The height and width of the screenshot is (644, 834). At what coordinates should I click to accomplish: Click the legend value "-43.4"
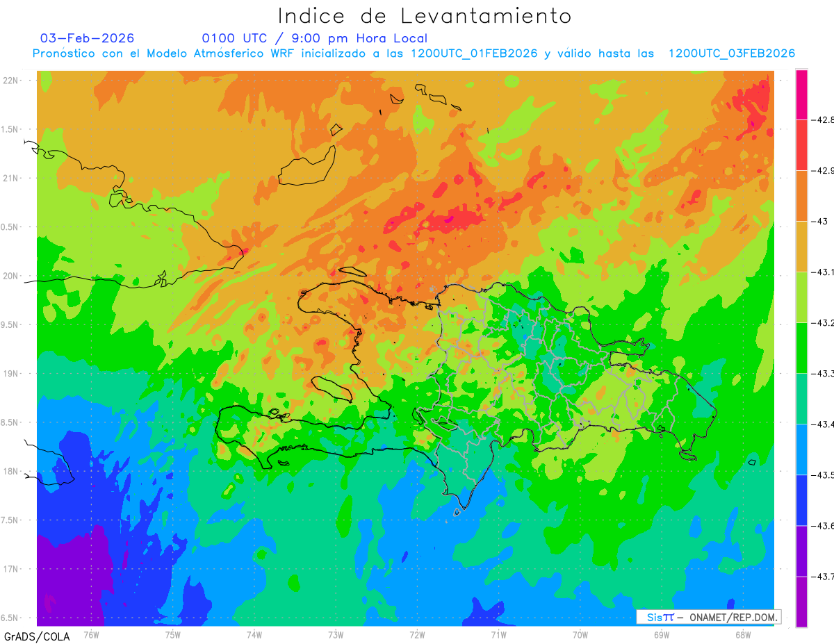pos(822,424)
